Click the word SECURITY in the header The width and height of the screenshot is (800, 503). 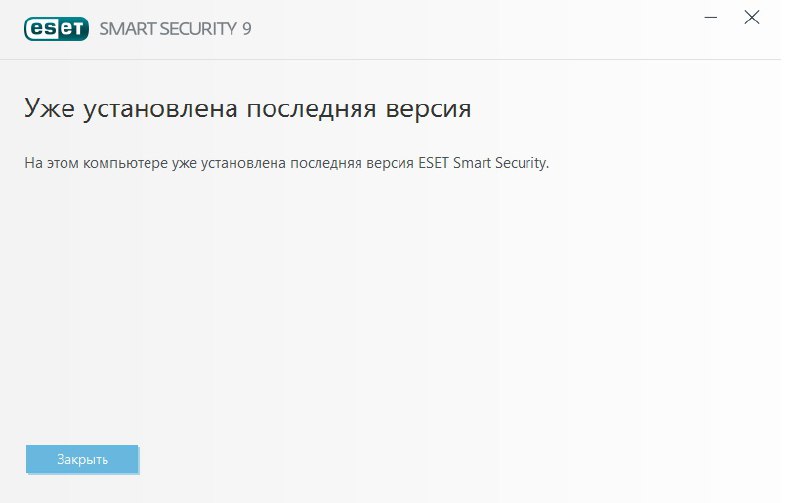click(198, 29)
